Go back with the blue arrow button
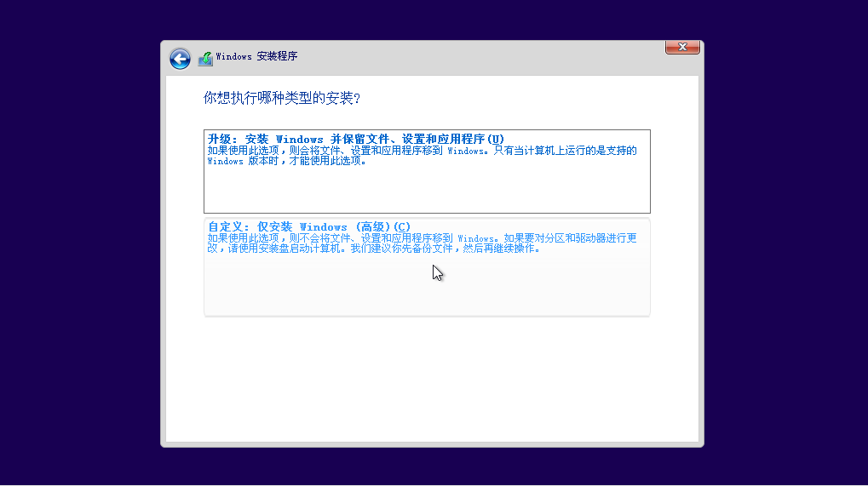 click(x=180, y=59)
